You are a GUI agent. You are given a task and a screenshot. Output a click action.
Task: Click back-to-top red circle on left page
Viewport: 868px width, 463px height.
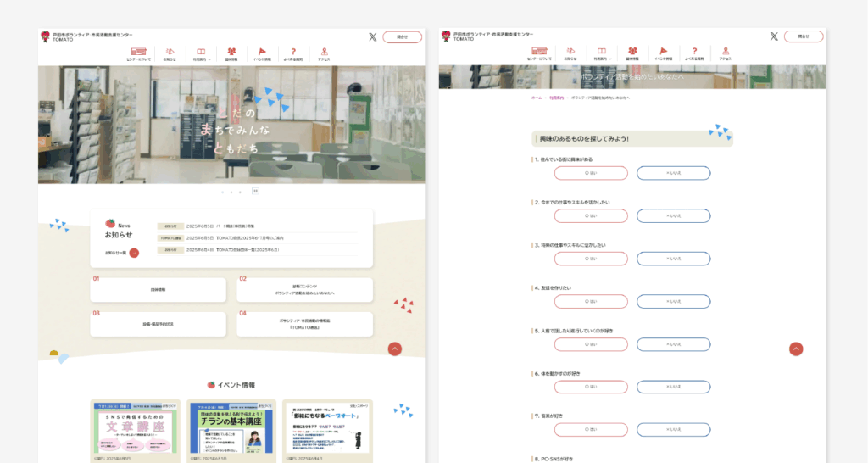(x=395, y=349)
